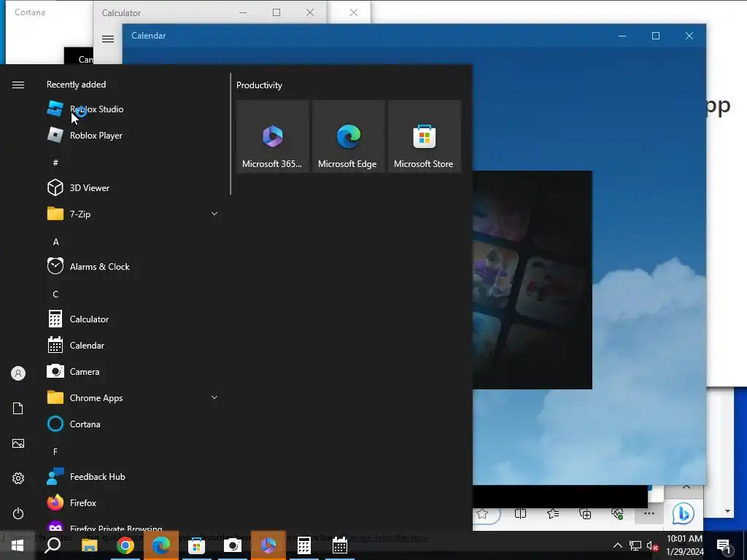Open Microsoft Store on the taskbar
This screenshot has width=747, height=560.
(196, 545)
